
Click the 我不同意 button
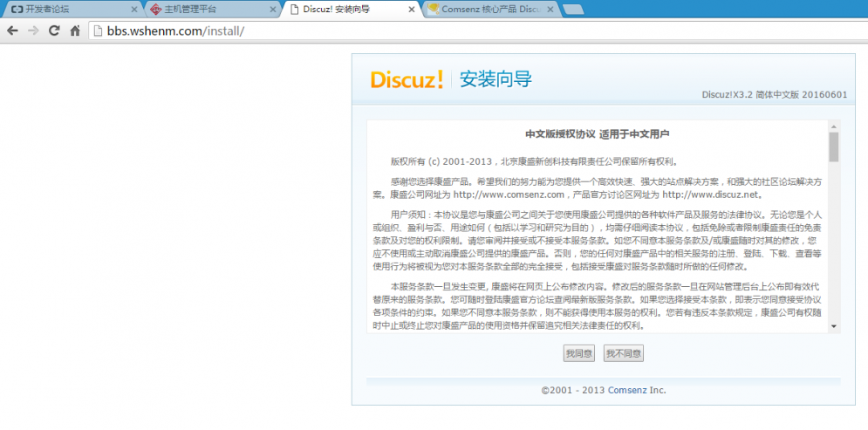(624, 353)
